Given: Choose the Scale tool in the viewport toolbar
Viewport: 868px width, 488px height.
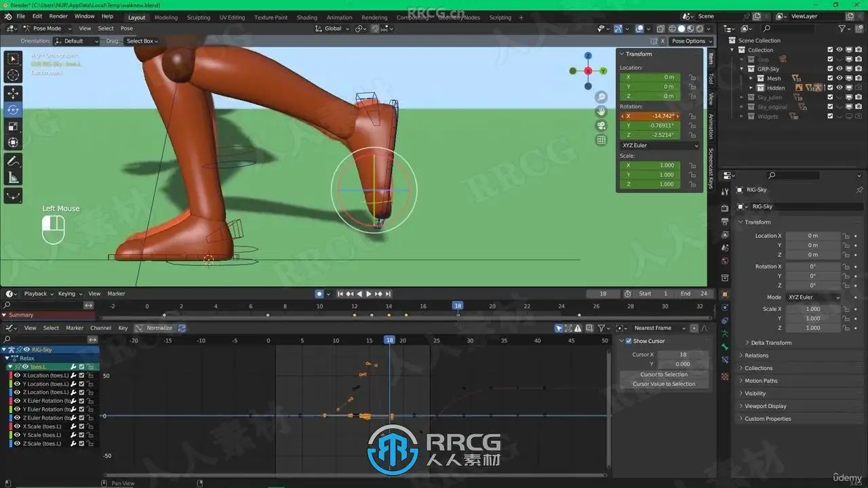Looking at the screenshot, I should 13,126.
